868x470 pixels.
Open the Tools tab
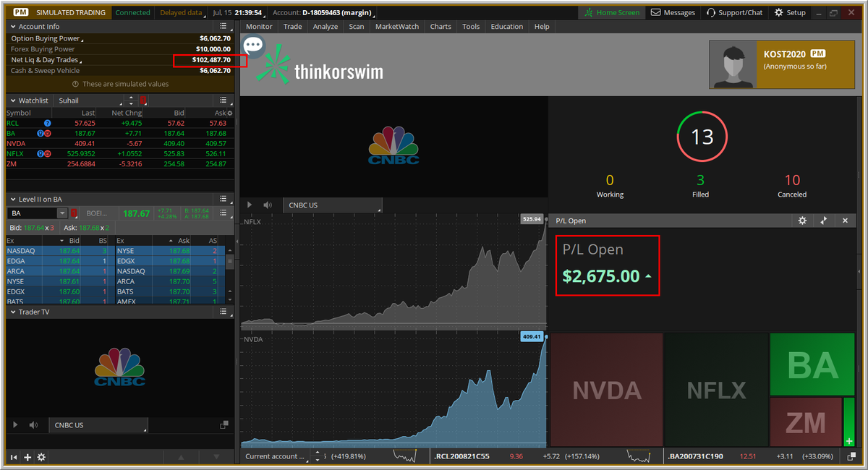(471, 27)
